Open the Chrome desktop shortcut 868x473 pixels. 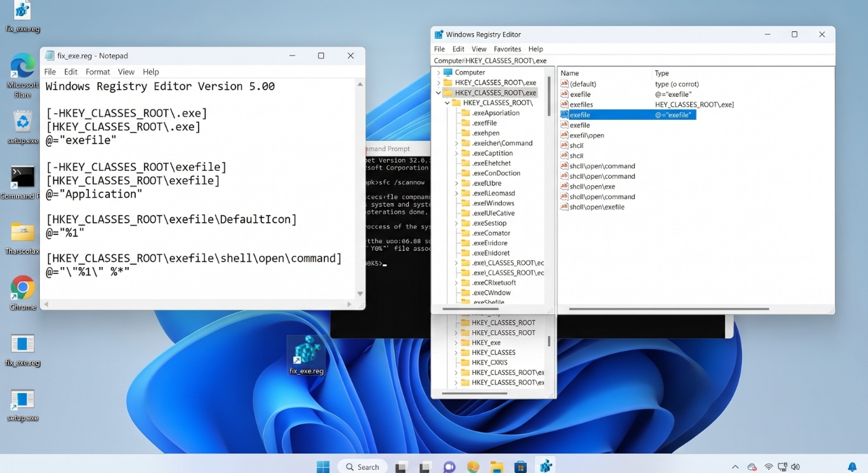pos(22,288)
